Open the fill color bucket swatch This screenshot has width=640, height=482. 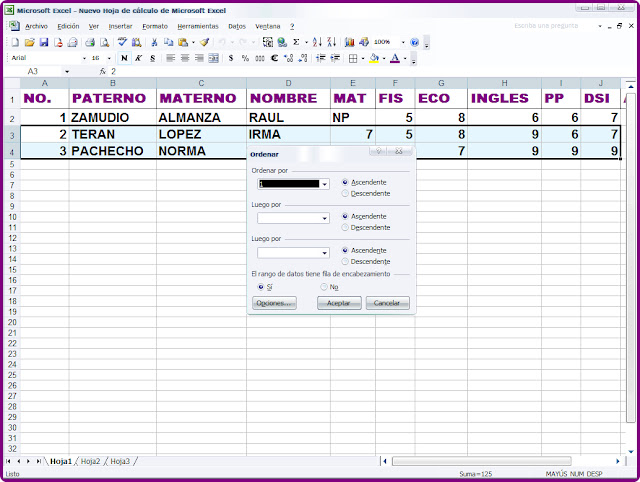coord(374,58)
